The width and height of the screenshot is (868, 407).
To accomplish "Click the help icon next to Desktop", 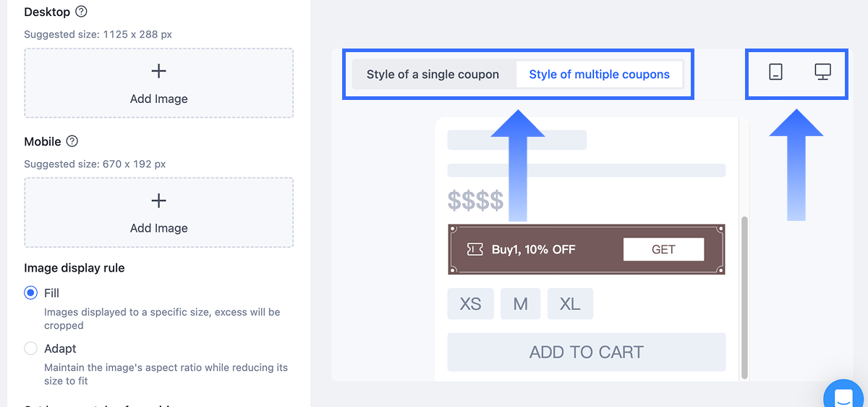I will [82, 12].
